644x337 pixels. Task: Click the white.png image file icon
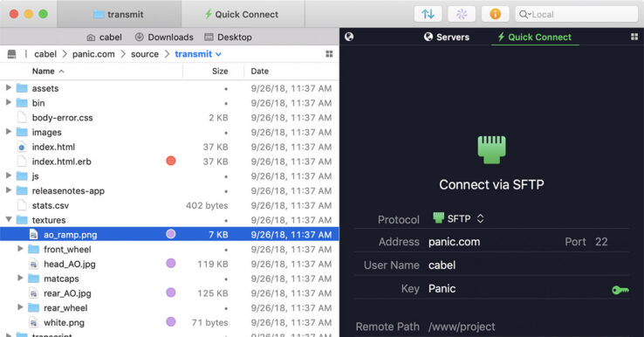(x=34, y=323)
